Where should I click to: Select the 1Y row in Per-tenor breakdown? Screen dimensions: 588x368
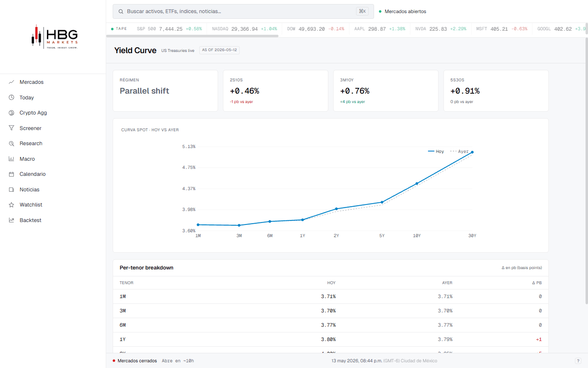tap(331, 339)
